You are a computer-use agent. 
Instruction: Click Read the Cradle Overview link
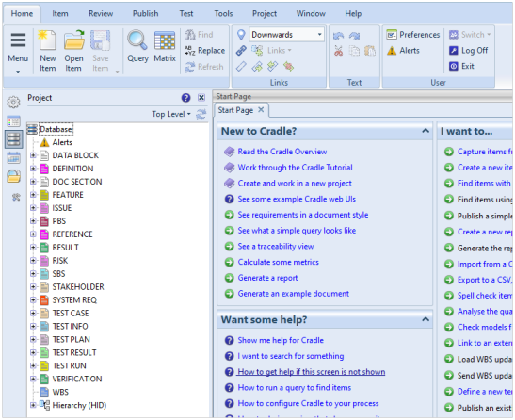pyautogui.click(x=282, y=152)
